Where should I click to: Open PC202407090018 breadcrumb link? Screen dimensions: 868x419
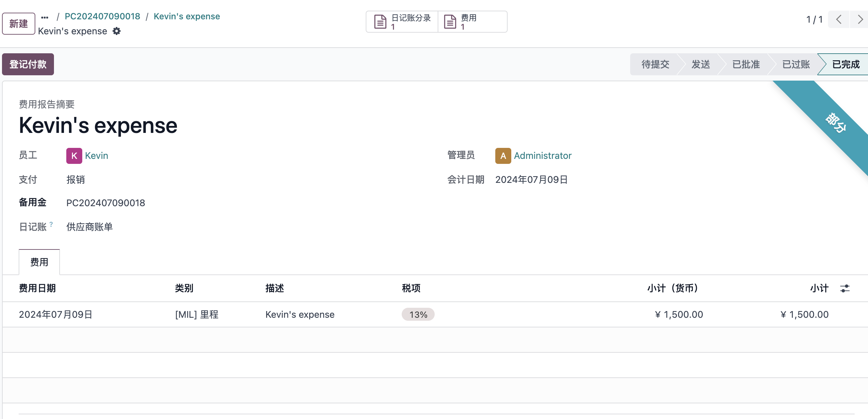(103, 17)
